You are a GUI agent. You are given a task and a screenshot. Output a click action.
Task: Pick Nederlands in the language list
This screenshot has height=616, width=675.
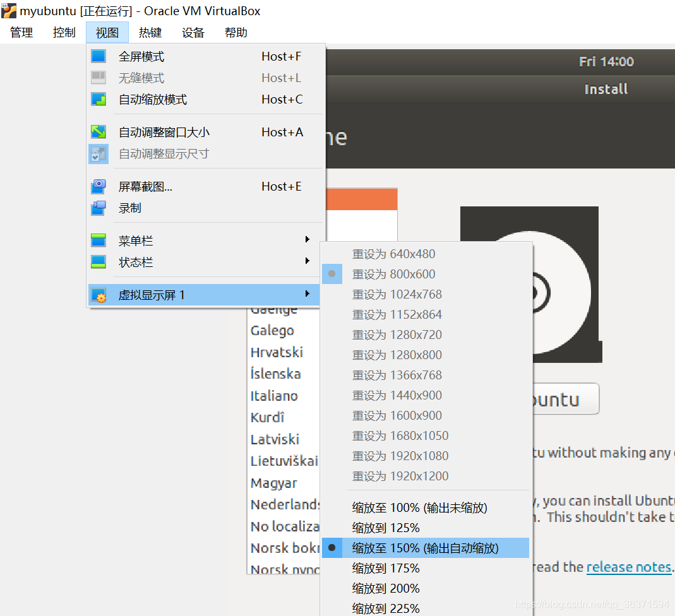click(285, 504)
